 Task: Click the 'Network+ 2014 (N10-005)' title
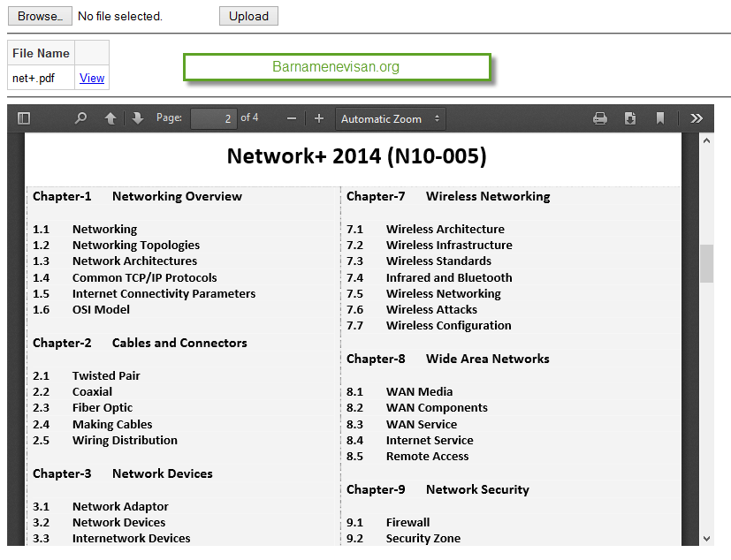356,156
